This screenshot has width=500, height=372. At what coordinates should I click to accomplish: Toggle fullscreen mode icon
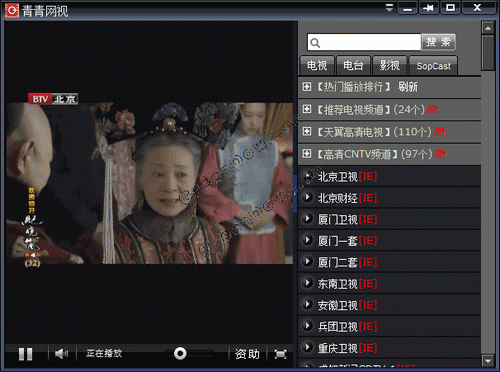tap(280, 354)
